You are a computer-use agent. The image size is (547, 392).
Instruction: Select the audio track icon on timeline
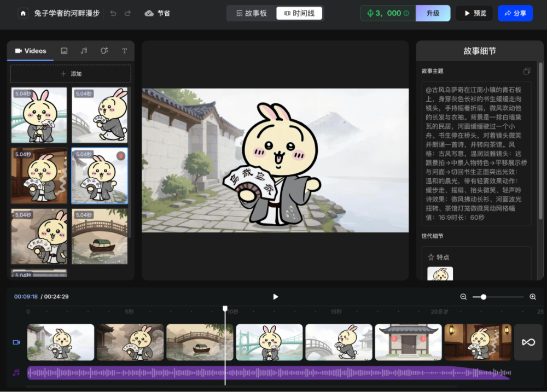(15, 373)
